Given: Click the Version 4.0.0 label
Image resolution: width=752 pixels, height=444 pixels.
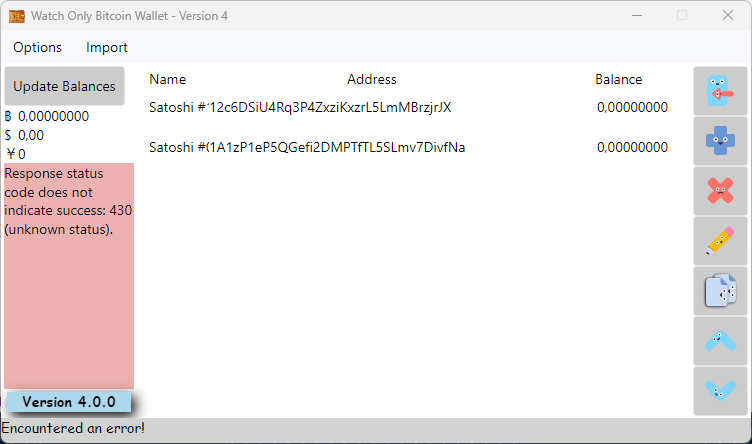Looking at the screenshot, I should coord(69,402).
